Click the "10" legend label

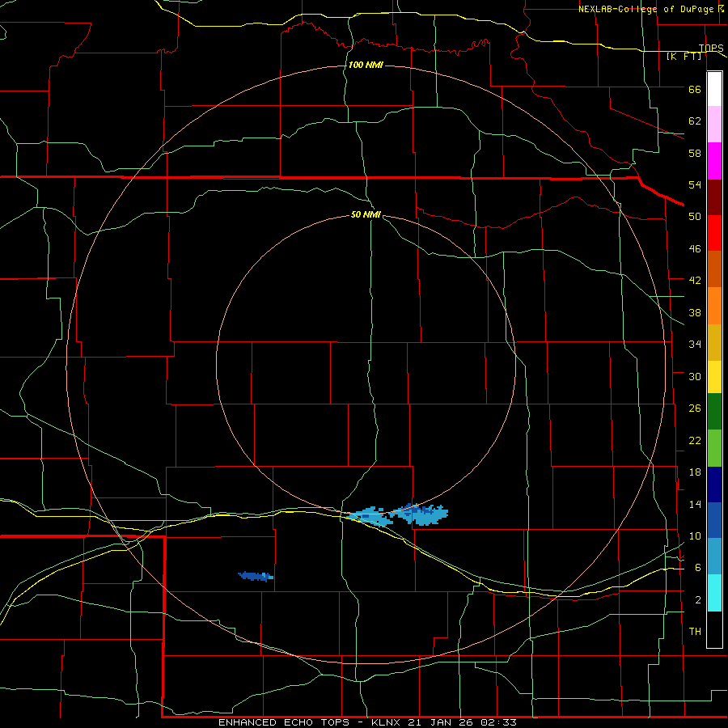pyautogui.click(x=695, y=536)
